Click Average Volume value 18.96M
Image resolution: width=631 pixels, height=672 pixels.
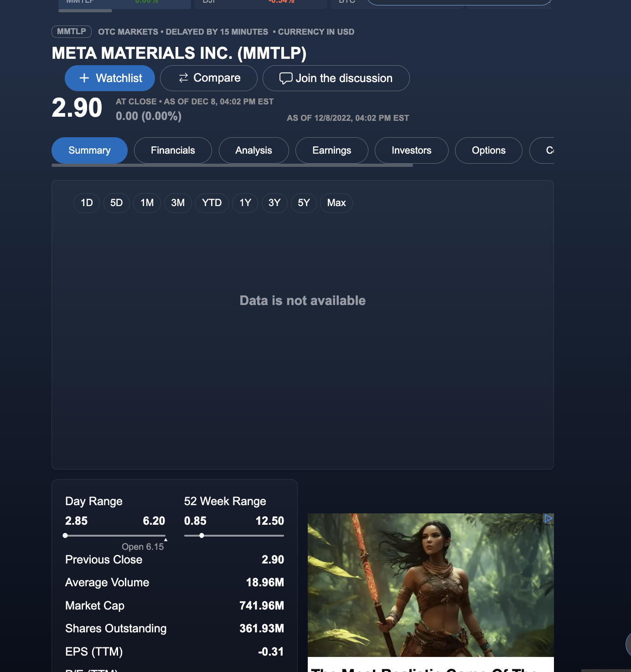coord(265,582)
